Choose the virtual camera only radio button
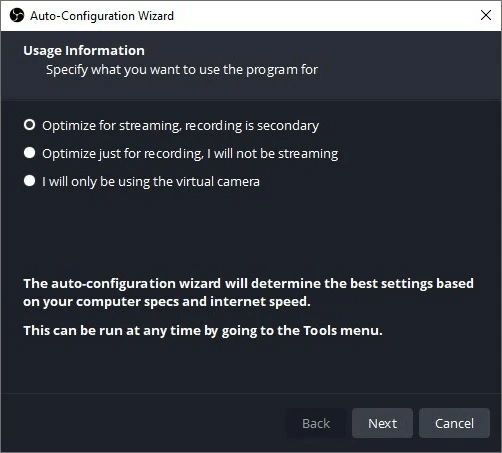 (x=29, y=181)
